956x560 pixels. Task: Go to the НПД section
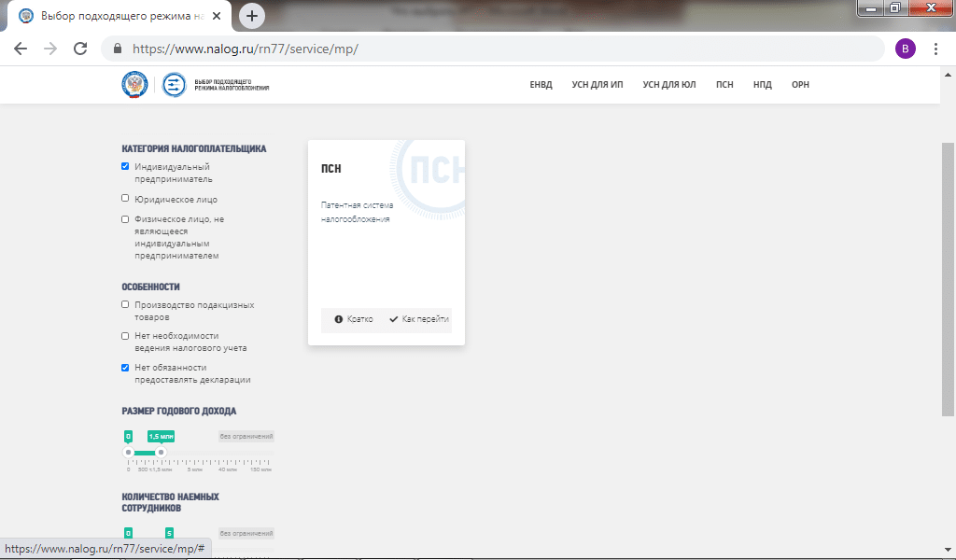[762, 85]
